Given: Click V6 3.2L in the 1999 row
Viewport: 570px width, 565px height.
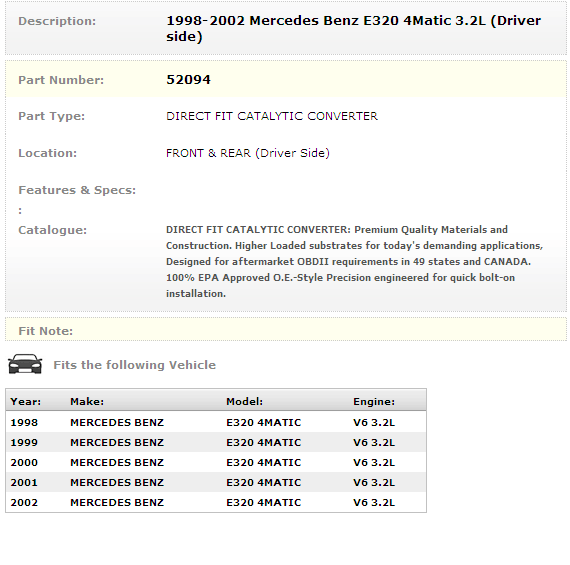Looking at the screenshot, I should [374, 442].
